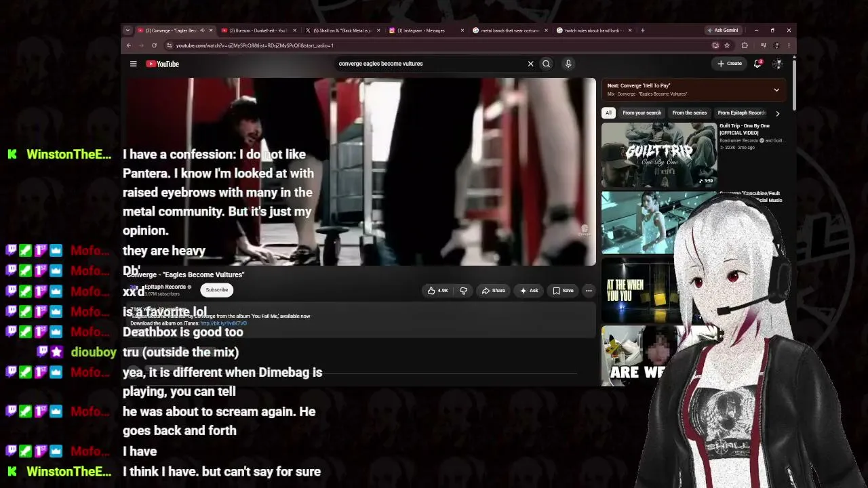Open the iTunes bit.ly link in description

click(x=224, y=323)
